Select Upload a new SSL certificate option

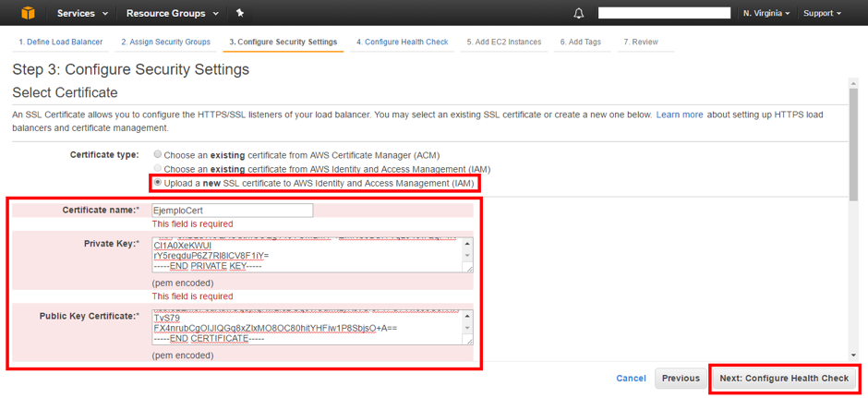(x=158, y=183)
